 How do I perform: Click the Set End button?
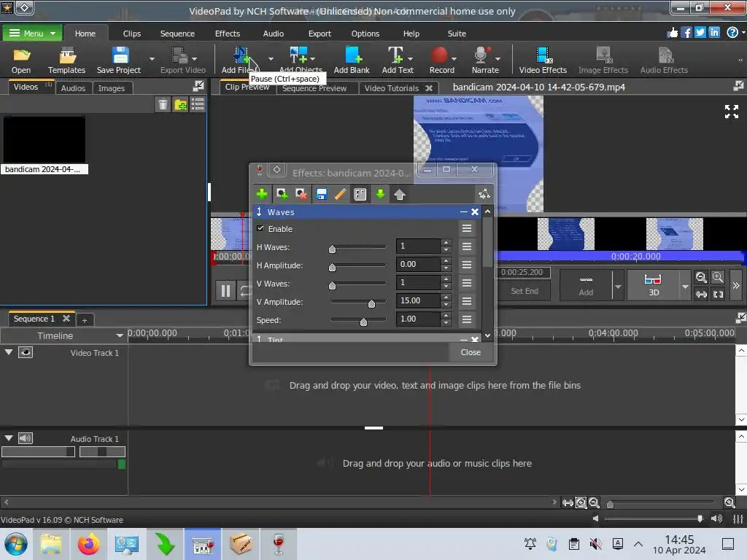tap(524, 291)
